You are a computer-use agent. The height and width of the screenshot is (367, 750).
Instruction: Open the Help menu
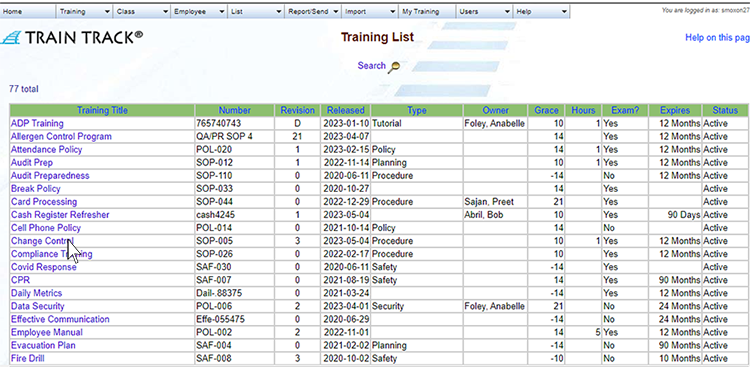coord(541,12)
